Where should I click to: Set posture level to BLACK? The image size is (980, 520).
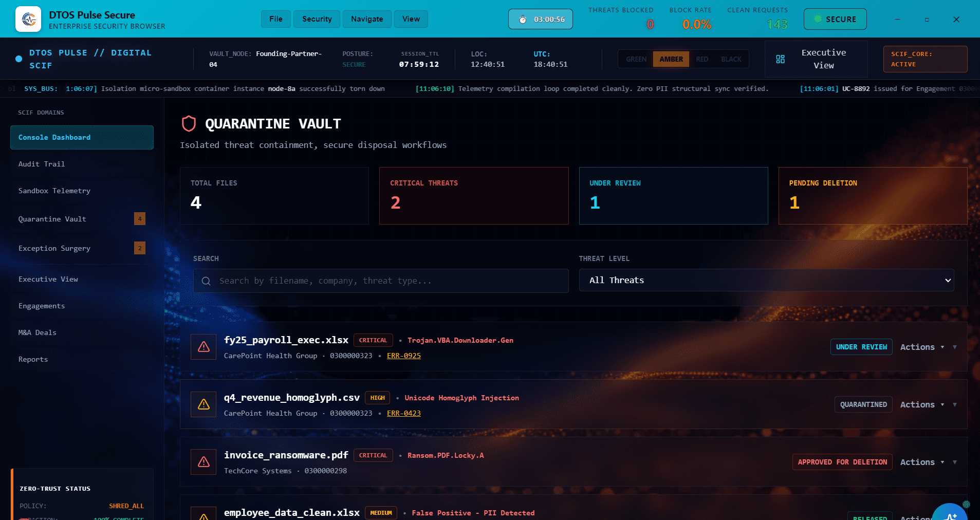[731, 59]
